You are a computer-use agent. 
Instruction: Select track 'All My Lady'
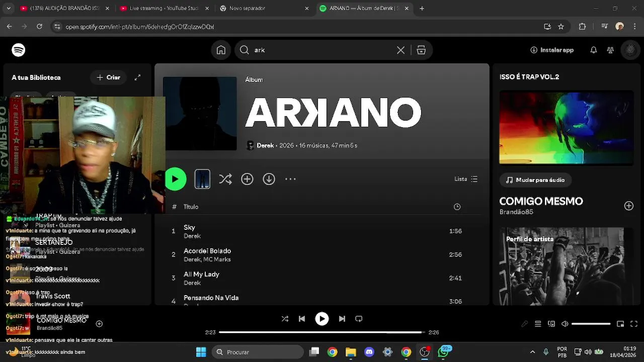(x=201, y=274)
